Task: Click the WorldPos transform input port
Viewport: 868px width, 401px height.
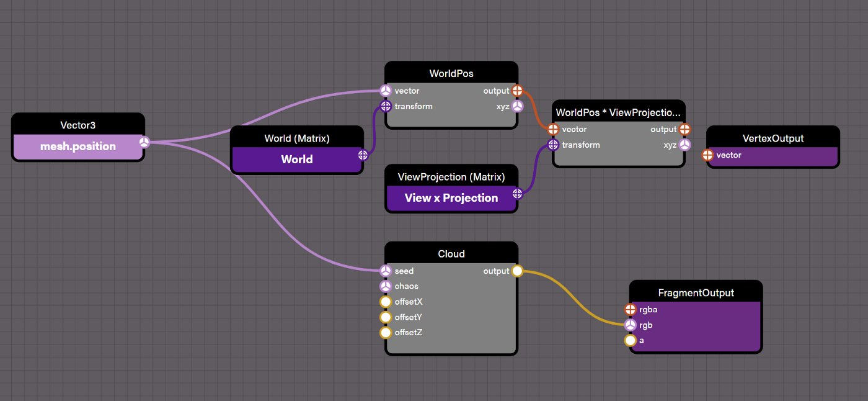Action: click(x=385, y=106)
